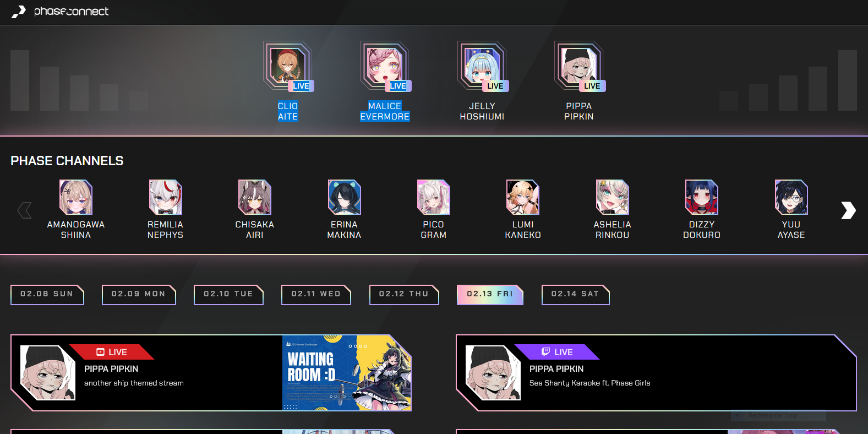
Task: Open Jelly Hoshiumi's live avatar
Action: coord(482,66)
